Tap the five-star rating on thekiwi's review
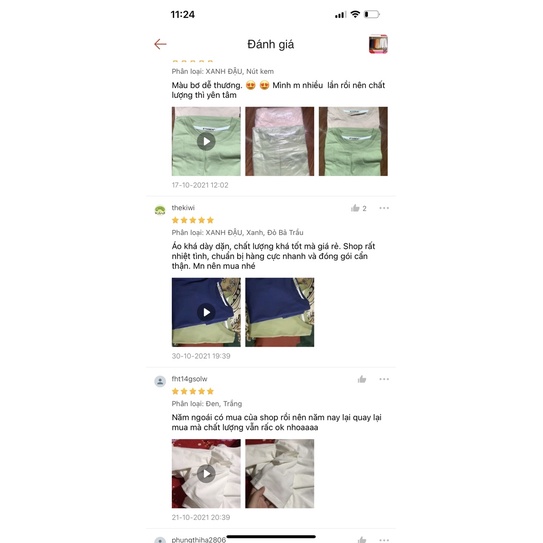Screen dimensions: 543x543 [x=193, y=220]
